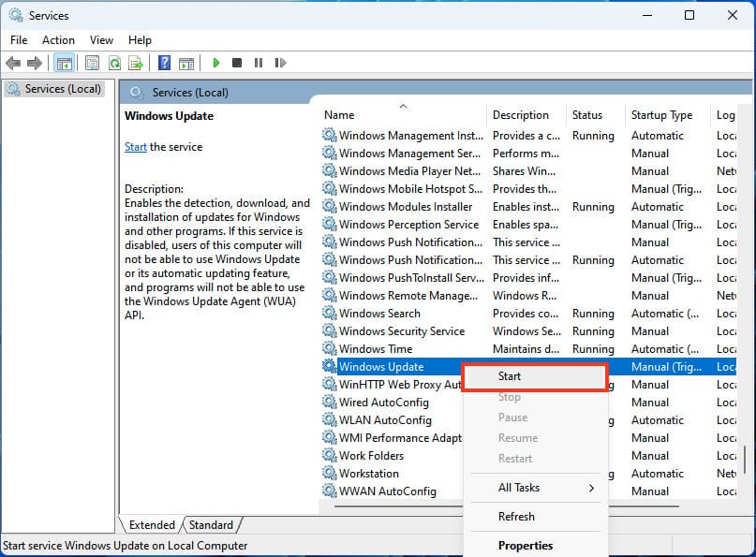The image size is (756, 557).
Task: Select Windows PushToInstall Serv... service
Action: point(529,278)
